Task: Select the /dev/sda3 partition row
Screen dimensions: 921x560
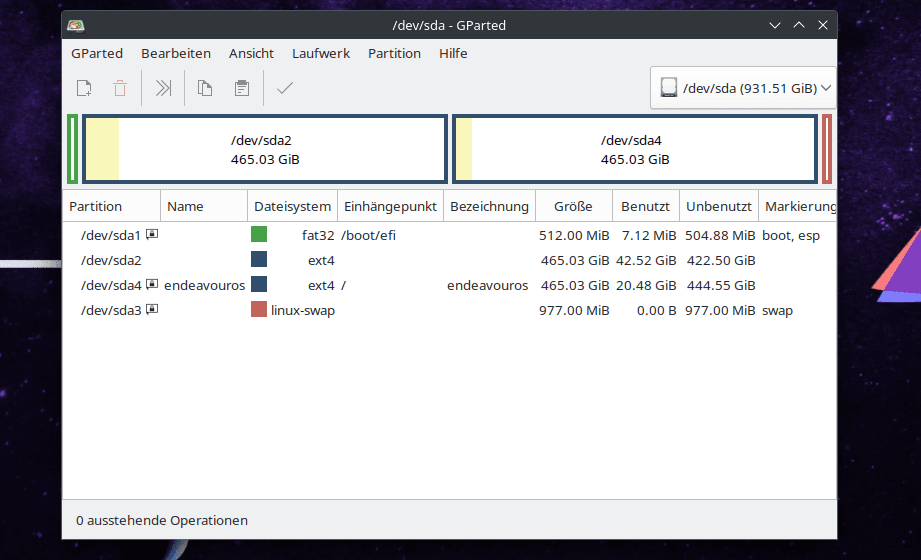Action: (x=449, y=310)
